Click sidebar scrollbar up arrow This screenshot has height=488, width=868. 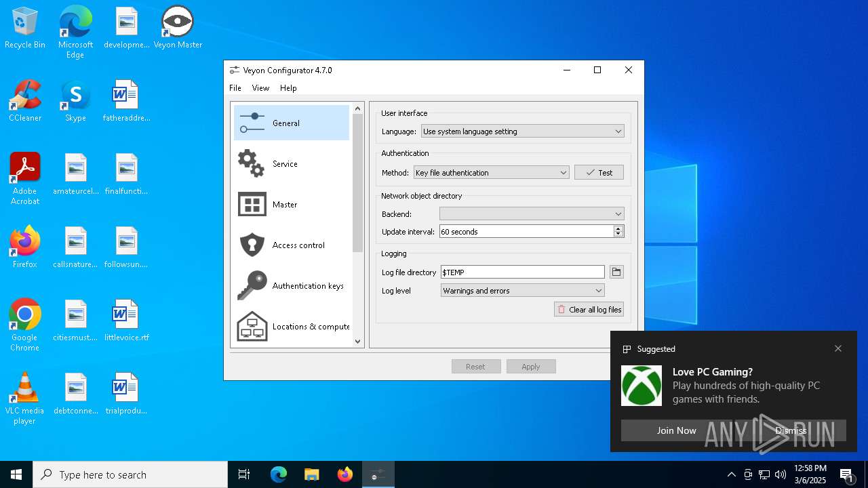358,108
